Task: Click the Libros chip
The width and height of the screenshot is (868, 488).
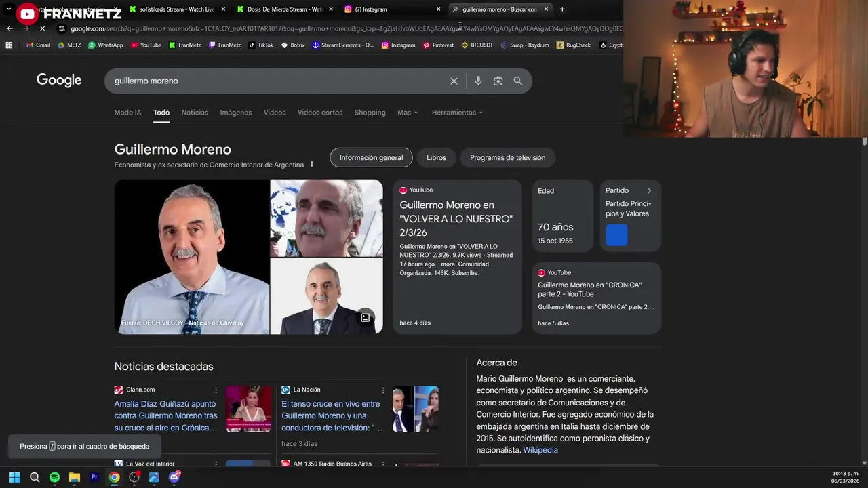Action: [436, 158]
